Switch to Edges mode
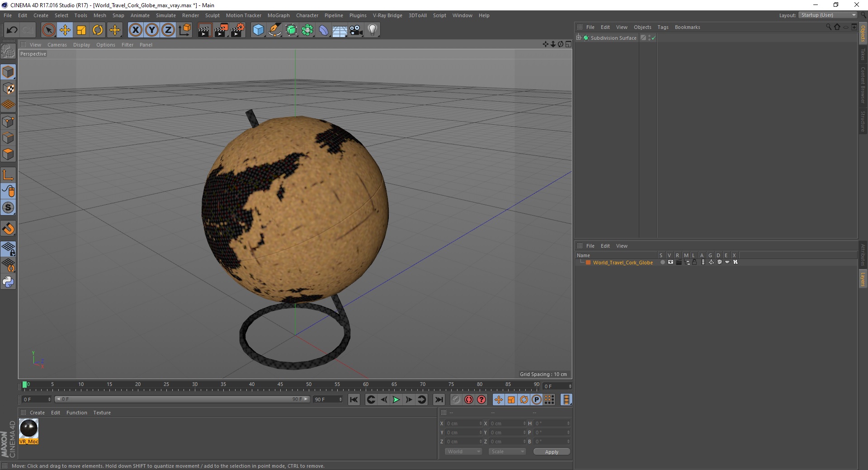 tap(8, 138)
